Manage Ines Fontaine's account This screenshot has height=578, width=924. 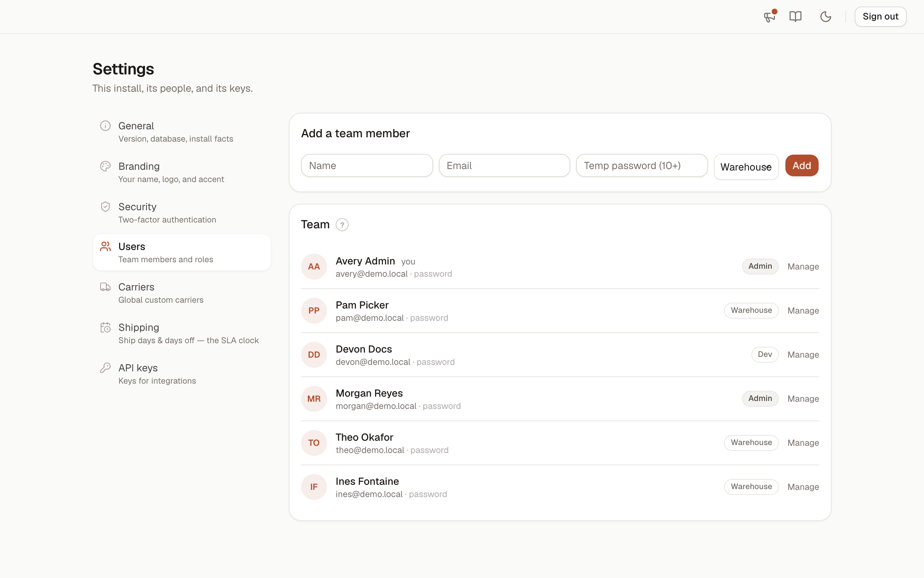tap(803, 487)
